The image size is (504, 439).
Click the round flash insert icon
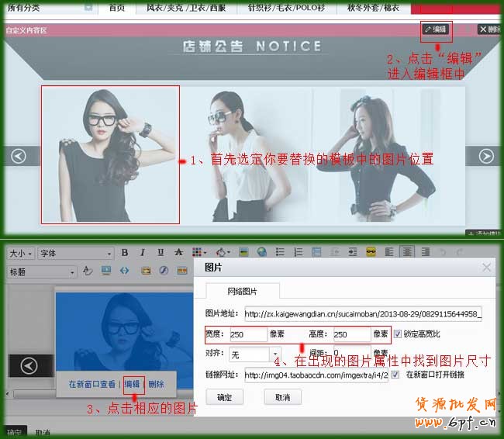164,271
